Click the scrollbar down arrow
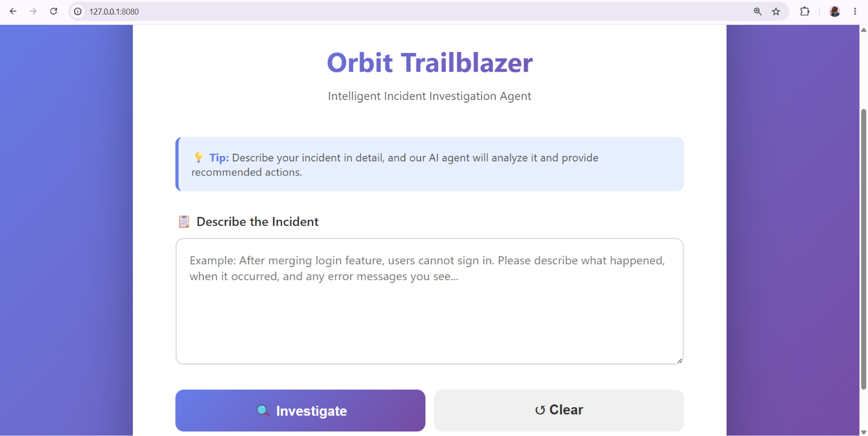The height and width of the screenshot is (436, 868). pyautogui.click(x=863, y=432)
